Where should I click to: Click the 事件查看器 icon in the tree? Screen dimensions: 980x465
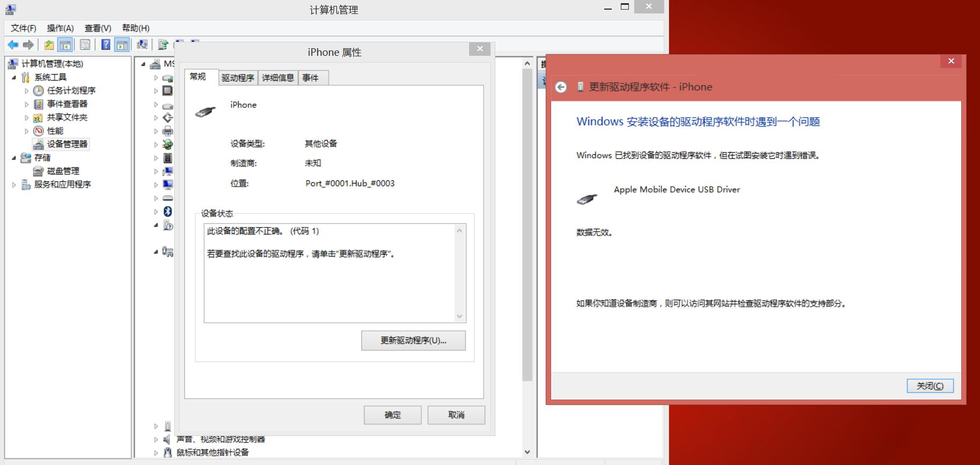coord(39,104)
